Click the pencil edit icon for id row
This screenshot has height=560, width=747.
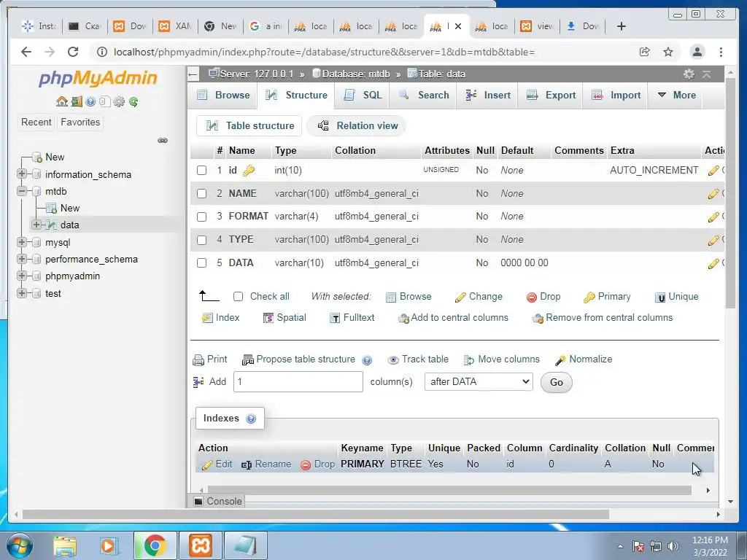[713, 171]
